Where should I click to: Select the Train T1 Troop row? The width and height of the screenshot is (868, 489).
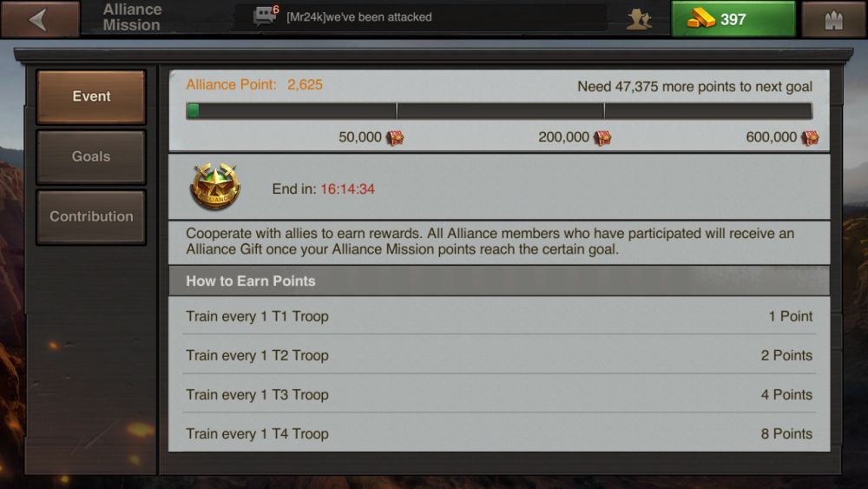pos(499,316)
